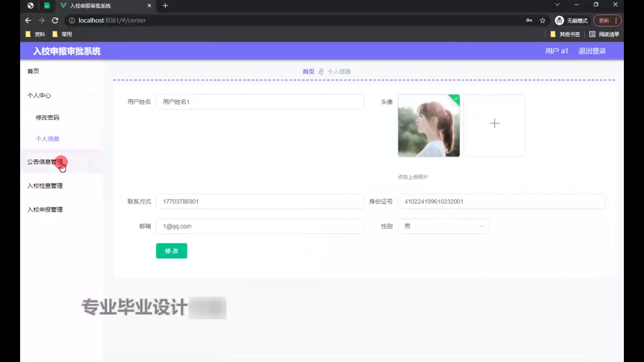644x362 pixels.
Task: Click the 点击上传照片 hint text
Action: click(x=413, y=177)
